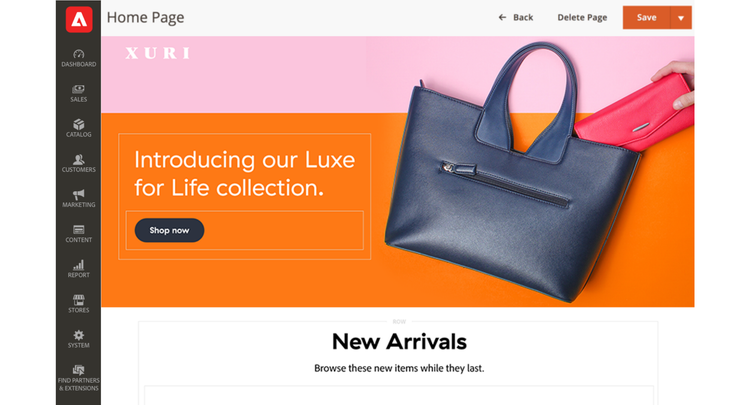Click the Adobe Commerce logo icon

coord(79,20)
